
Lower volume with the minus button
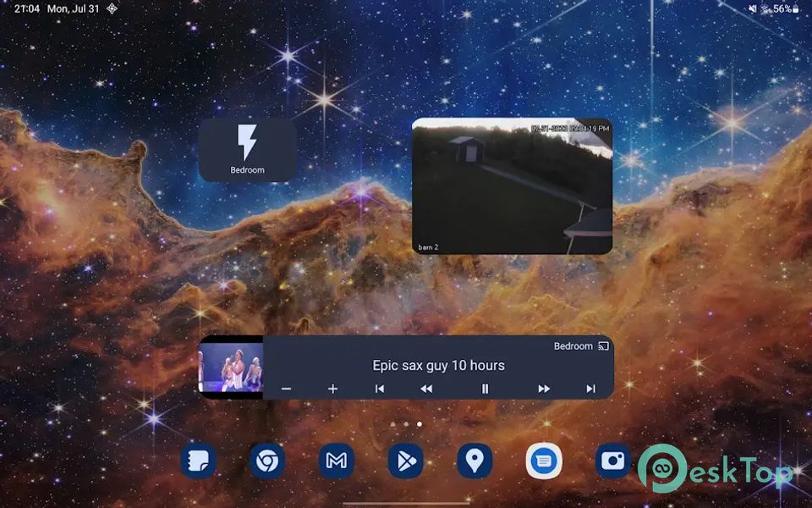[286, 389]
